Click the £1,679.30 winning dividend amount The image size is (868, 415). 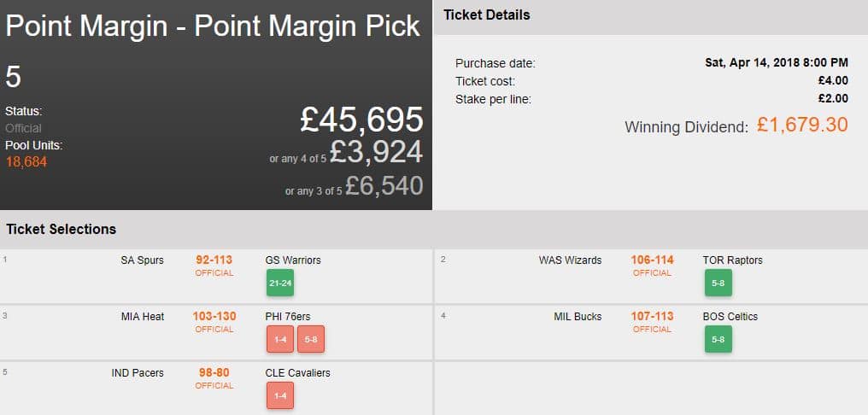801,126
